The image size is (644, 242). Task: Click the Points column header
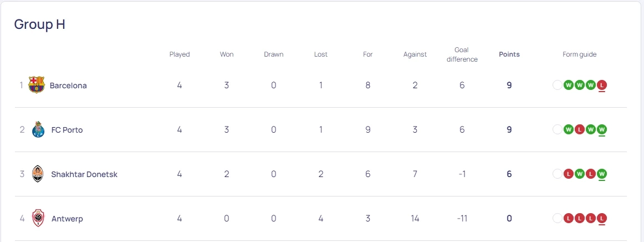click(x=509, y=54)
